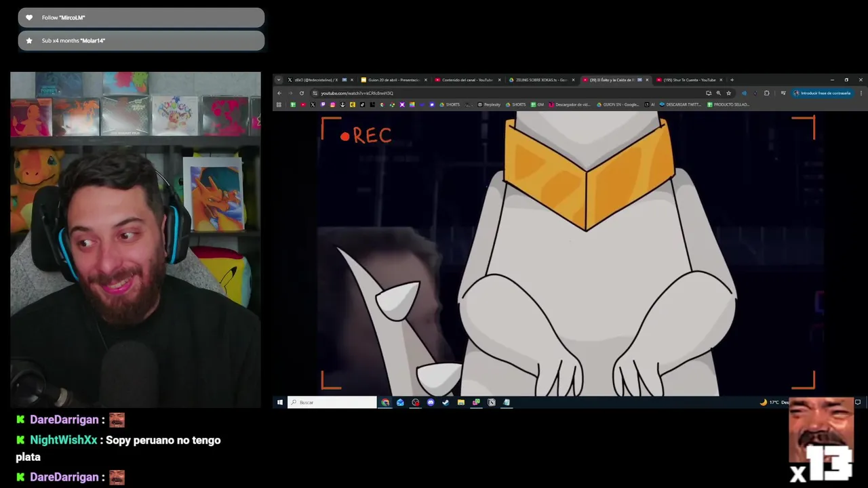Click the streamer webcam feed

pos(136,240)
